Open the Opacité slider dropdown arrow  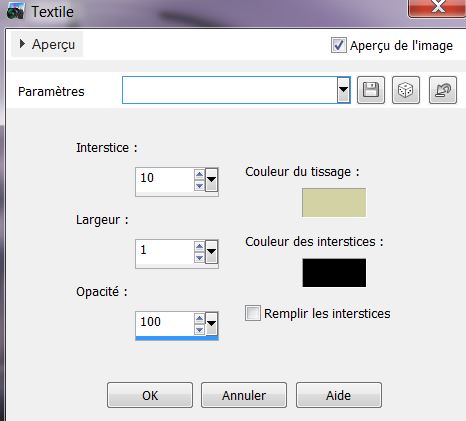pos(212,324)
